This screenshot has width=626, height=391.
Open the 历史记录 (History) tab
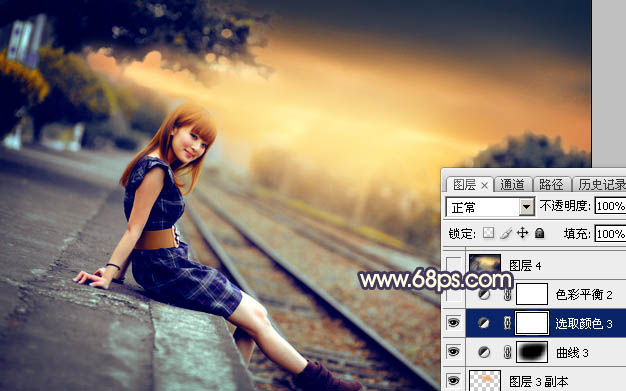point(600,185)
